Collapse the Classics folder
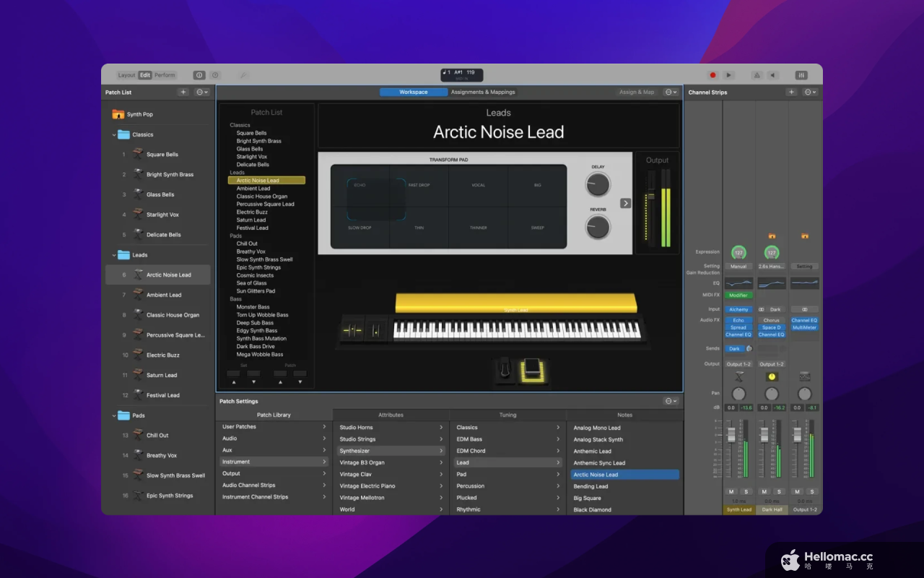924x578 pixels. click(x=114, y=134)
